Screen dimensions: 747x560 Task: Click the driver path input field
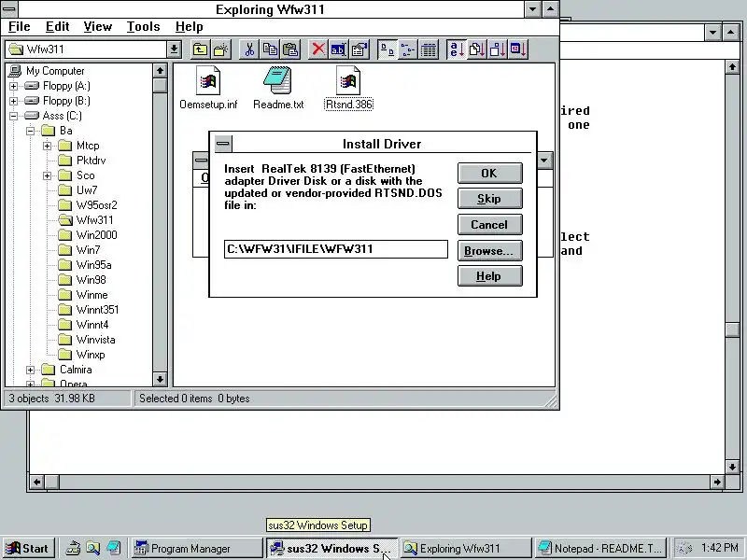pyautogui.click(x=336, y=249)
